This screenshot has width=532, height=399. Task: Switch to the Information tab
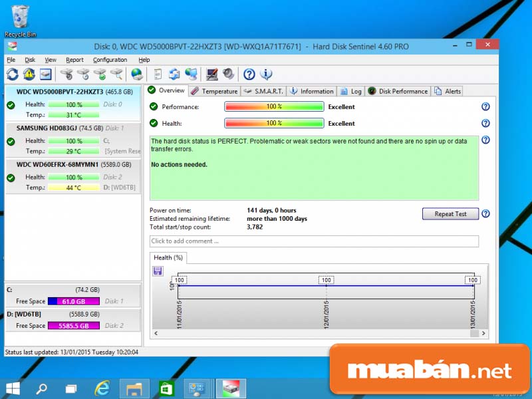312,91
